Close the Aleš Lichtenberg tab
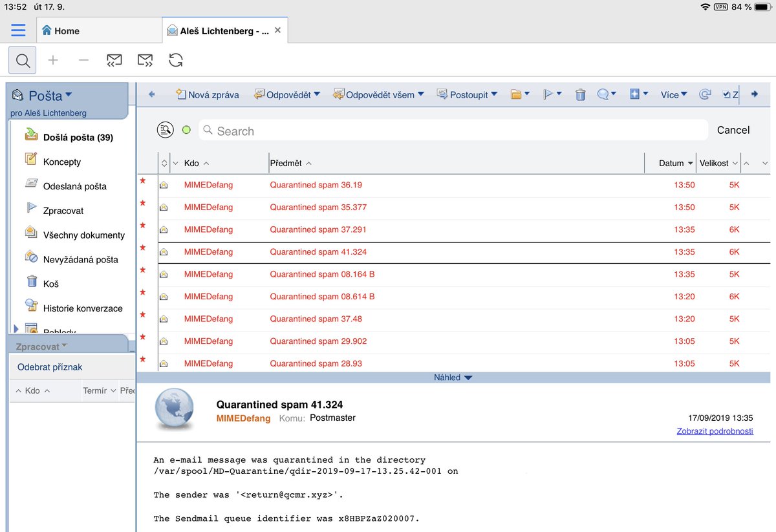Viewport: 776px width, 532px height. [x=277, y=30]
